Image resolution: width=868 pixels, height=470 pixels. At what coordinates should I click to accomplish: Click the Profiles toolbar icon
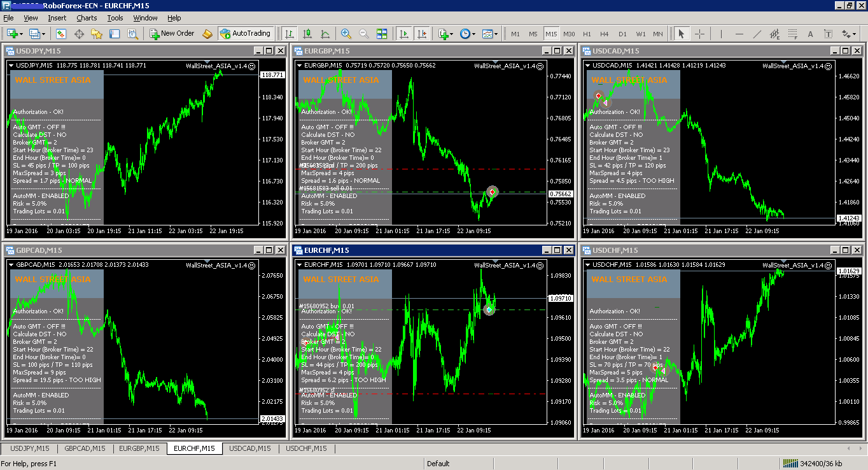[34, 34]
